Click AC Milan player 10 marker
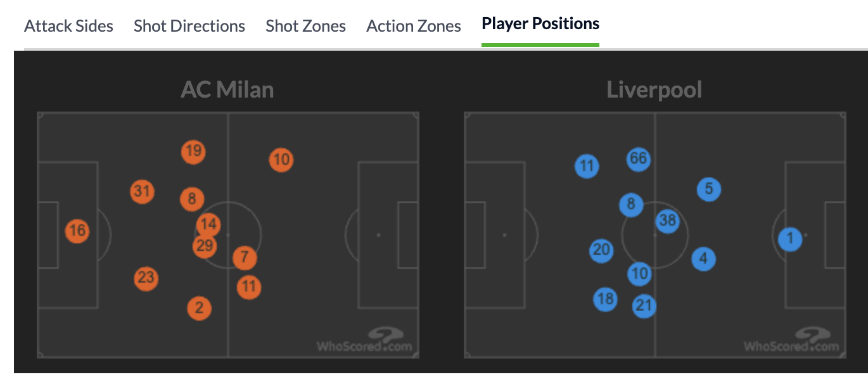The width and height of the screenshot is (868, 384). coord(281,159)
